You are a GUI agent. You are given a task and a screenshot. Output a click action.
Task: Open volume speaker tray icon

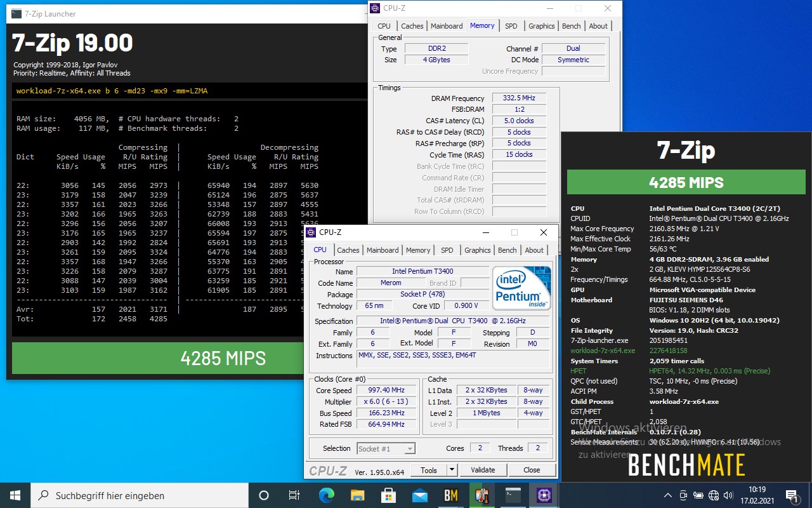[729, 495]
